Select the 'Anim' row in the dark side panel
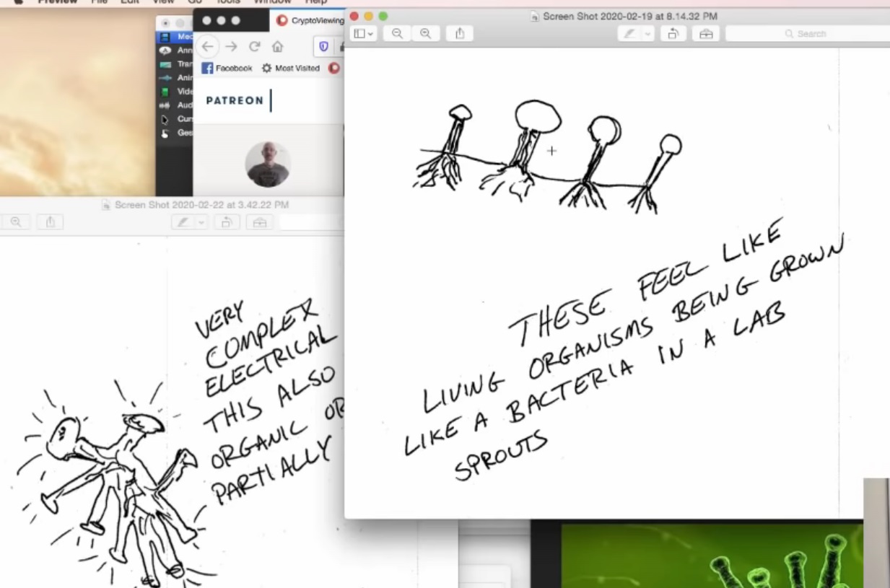 tap(175, 78)
